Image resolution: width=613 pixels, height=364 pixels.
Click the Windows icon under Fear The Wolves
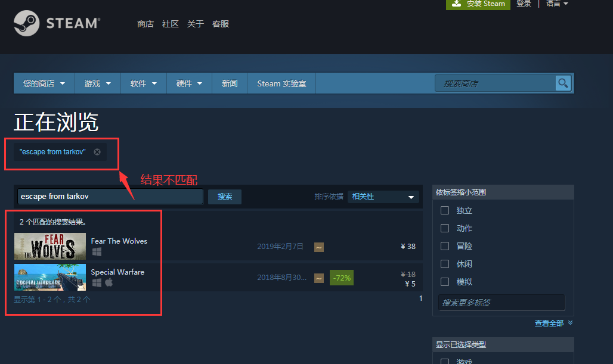(x=97, y=252)
